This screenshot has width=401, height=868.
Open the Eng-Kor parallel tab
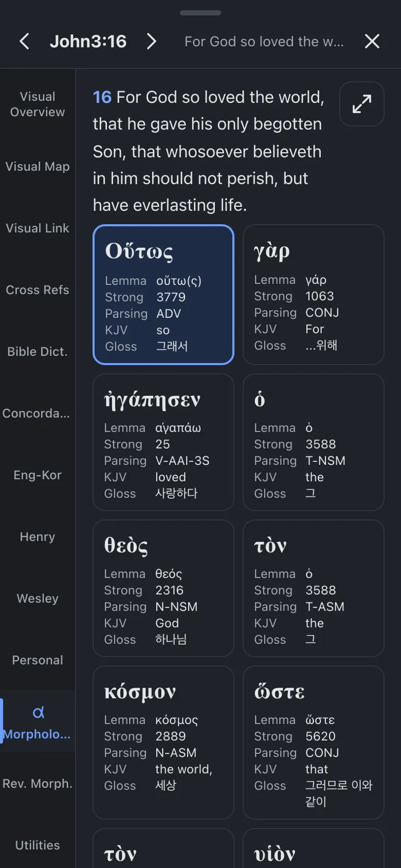tap(38, 475)
